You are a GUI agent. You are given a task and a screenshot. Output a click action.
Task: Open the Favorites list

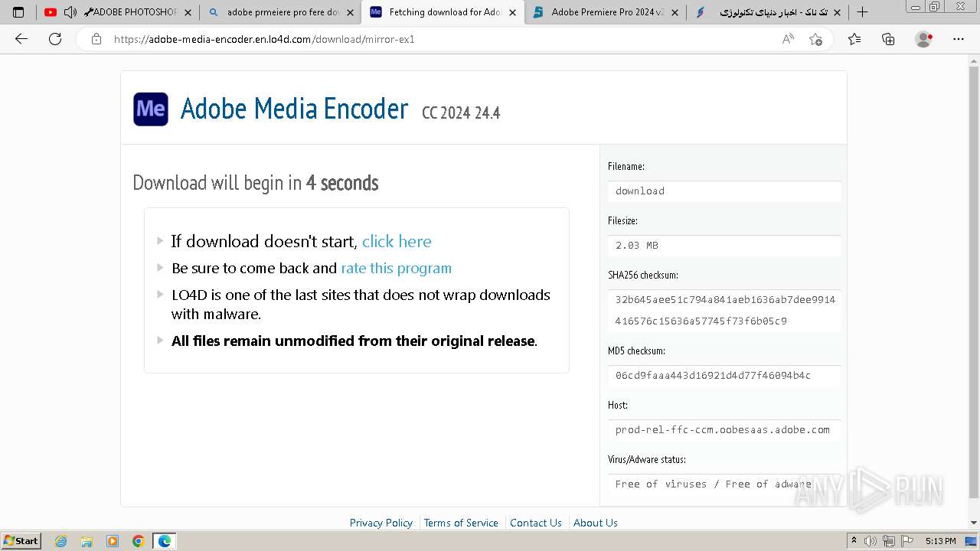[x=854, y=39]
